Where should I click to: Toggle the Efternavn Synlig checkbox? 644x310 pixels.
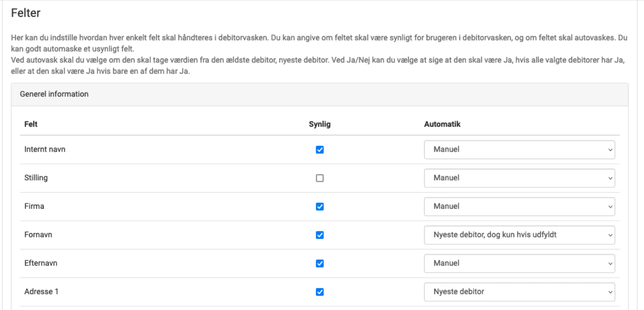pyautogui.click(x=320, y=263)
